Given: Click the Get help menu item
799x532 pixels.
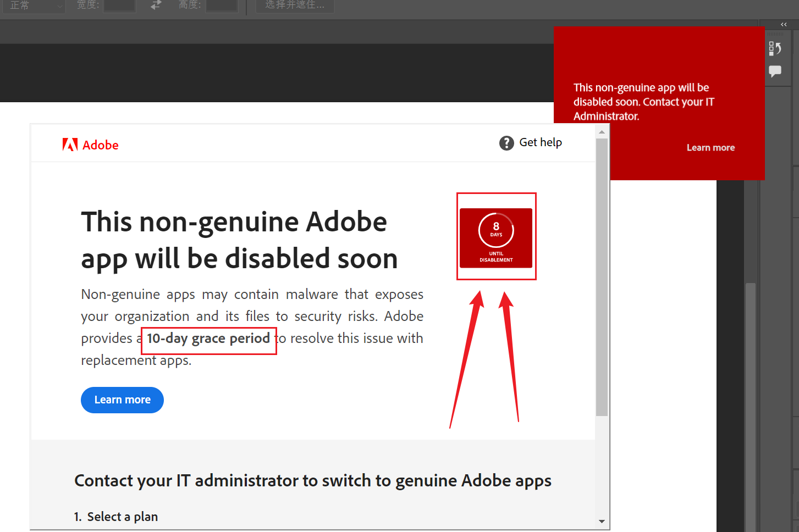Looking at the screenshot, I should tap(541, 142).
